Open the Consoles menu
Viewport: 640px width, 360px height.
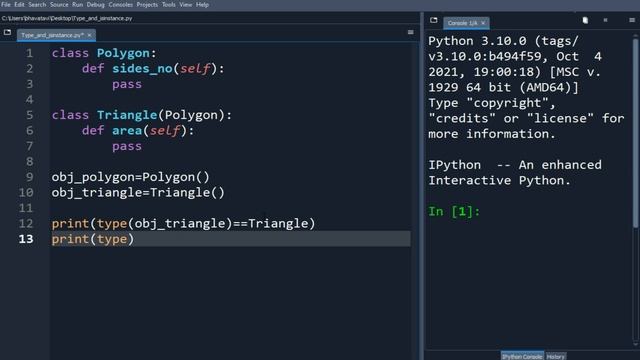point(120,5)
